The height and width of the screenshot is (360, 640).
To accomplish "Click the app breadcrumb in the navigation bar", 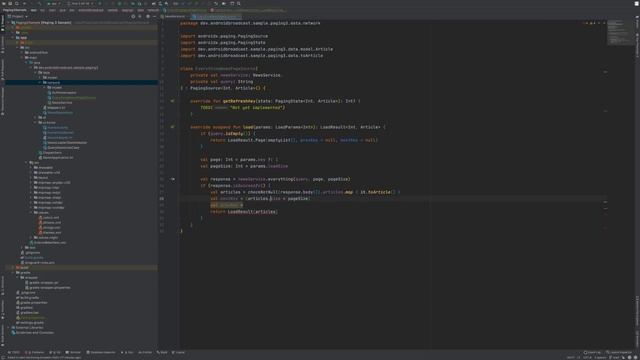I will point(33,10).
